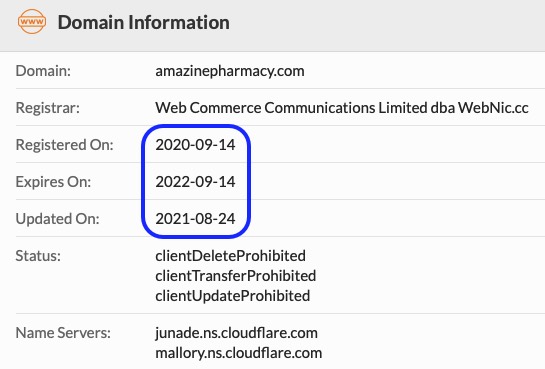Click the registration date 2020-09-14
This screenshot has width=545, height=369.
coord(195,145)
